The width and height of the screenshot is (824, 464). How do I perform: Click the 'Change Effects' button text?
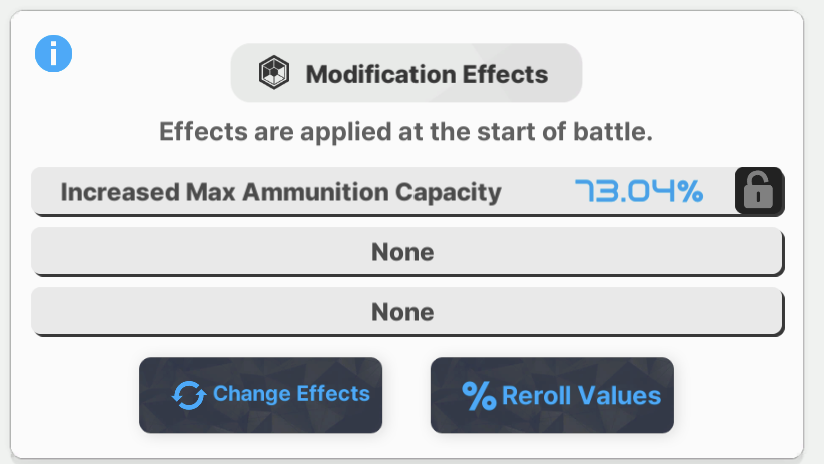pos(291,394)
